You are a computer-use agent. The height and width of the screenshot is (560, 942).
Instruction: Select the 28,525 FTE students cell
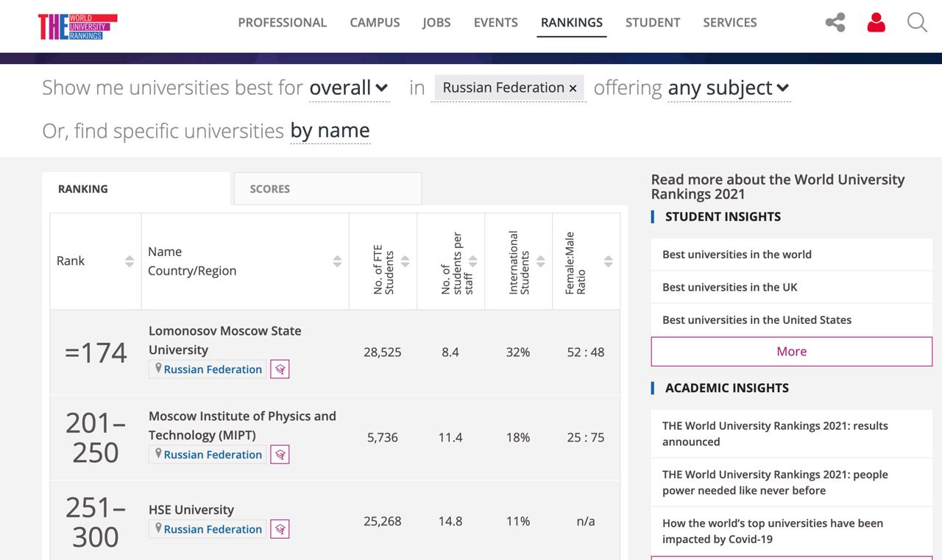click(383, 352)
